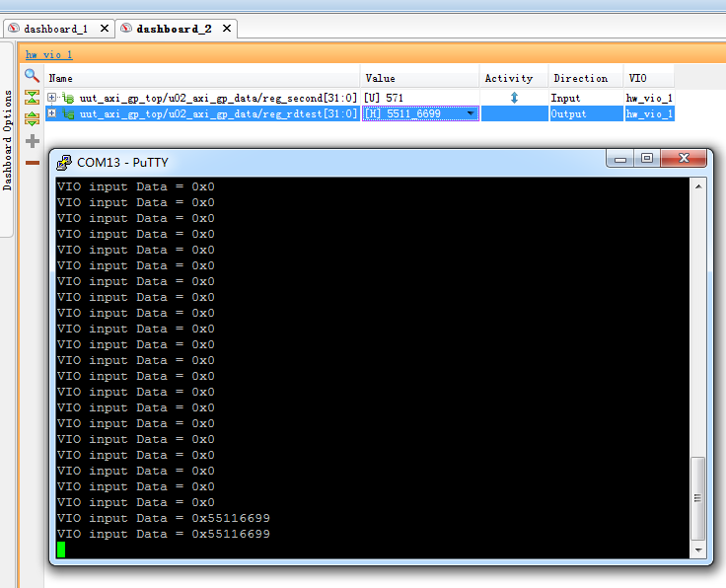Click the reg_second value [U] 571
Screen dimensions: 726x588
click(384, 98)
